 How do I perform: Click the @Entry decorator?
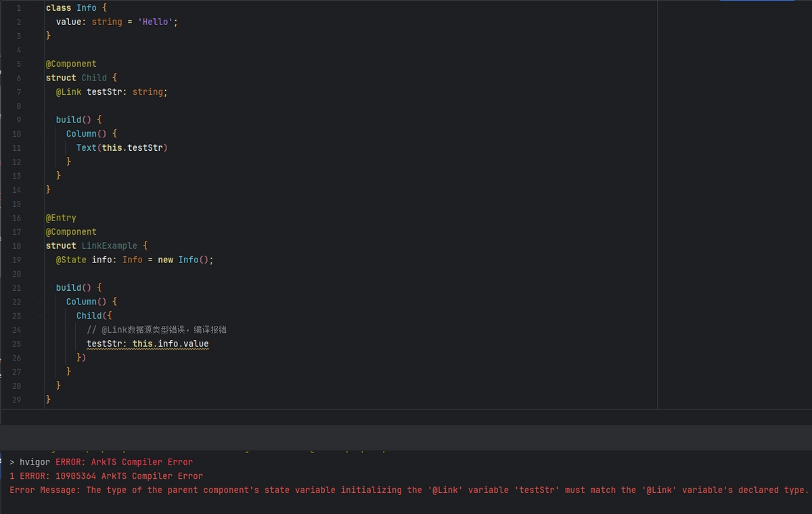61,218
